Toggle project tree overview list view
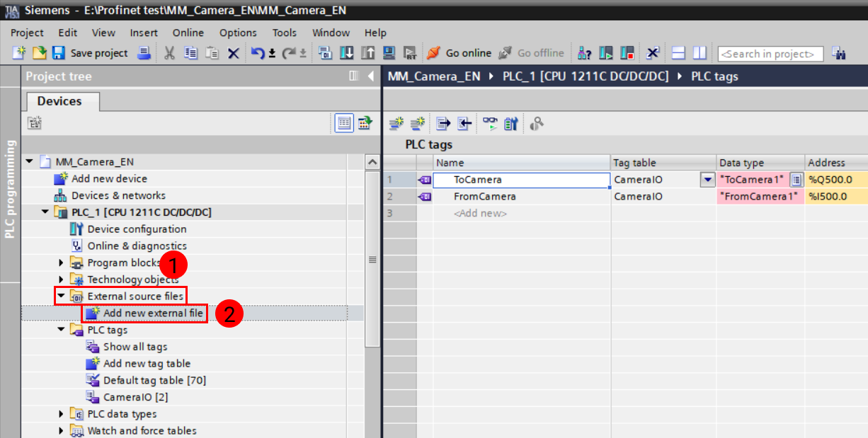Image resolution: width=868 pixels, height=438 pixels. coord(344,123)
